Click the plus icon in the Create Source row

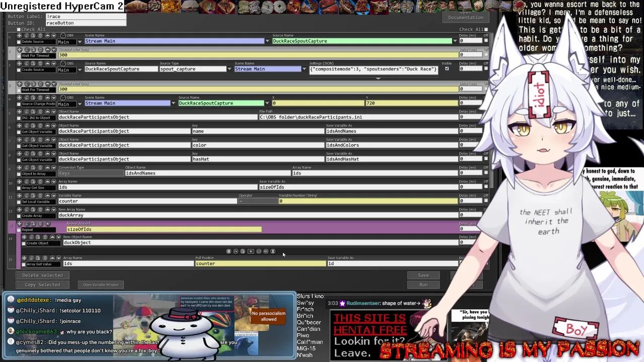tap(19, 64)
